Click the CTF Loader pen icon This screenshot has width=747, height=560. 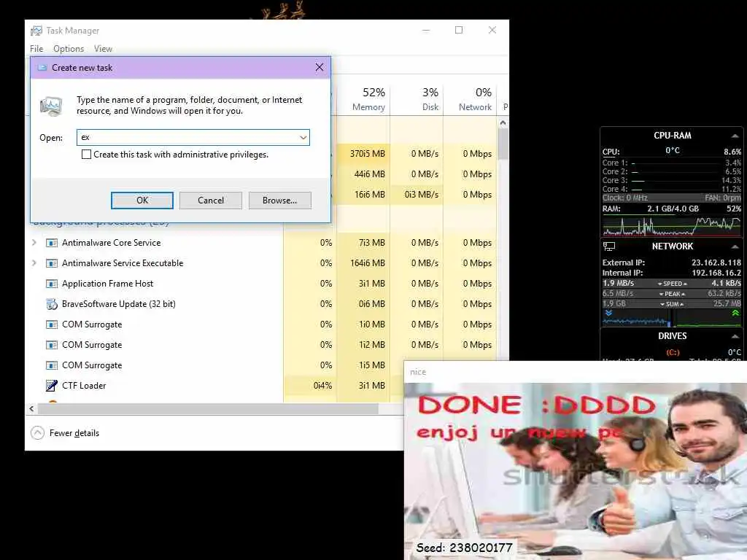[52, 386]
